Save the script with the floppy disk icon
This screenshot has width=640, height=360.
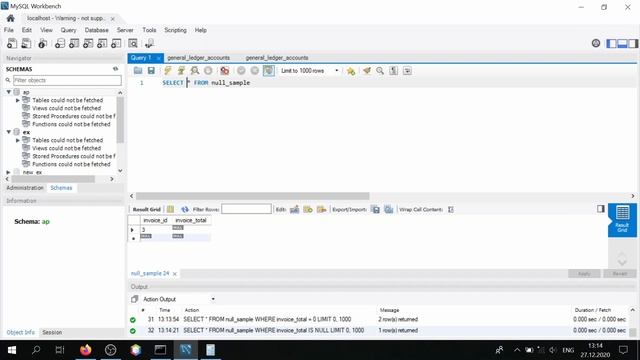coord(151,71)
